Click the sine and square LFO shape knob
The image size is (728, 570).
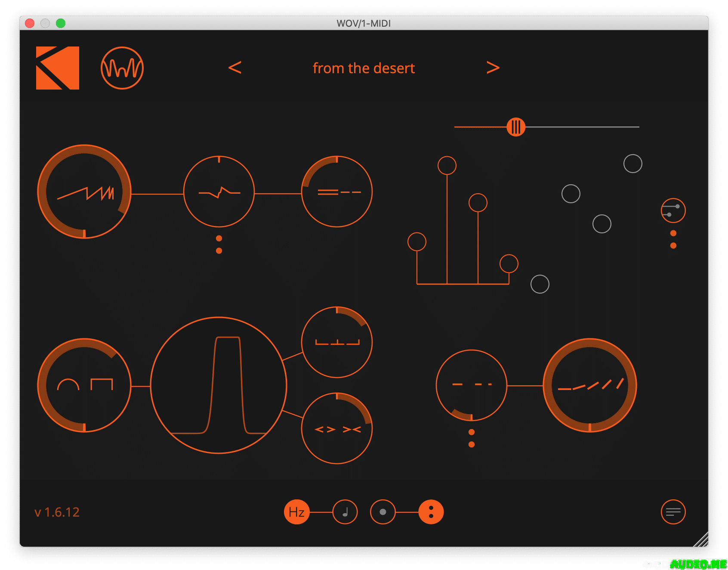point(84,385)
